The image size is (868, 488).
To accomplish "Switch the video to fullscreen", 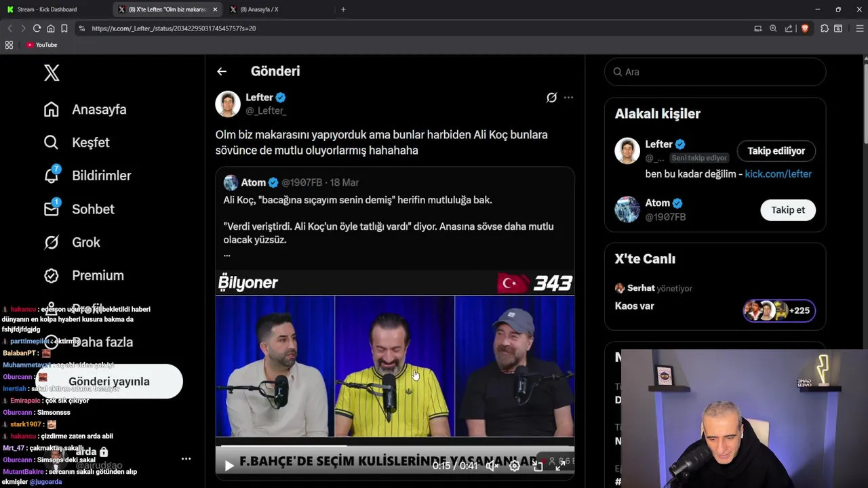I will pyautogui.click(x=560, y=466).
